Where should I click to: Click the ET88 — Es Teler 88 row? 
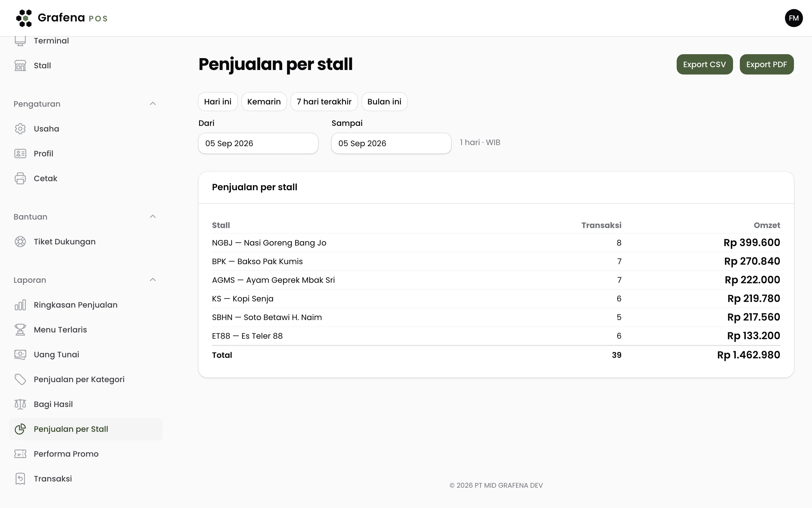click(x=496, y=336)
